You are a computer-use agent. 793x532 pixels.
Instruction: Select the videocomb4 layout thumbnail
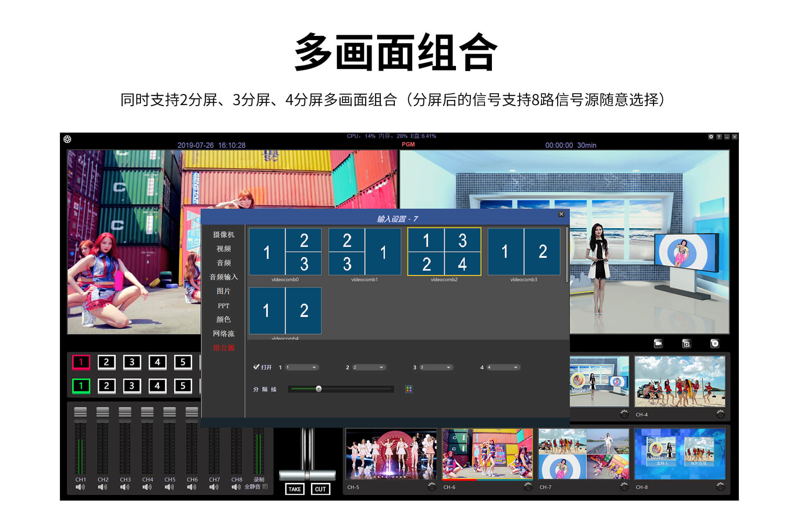285,311
